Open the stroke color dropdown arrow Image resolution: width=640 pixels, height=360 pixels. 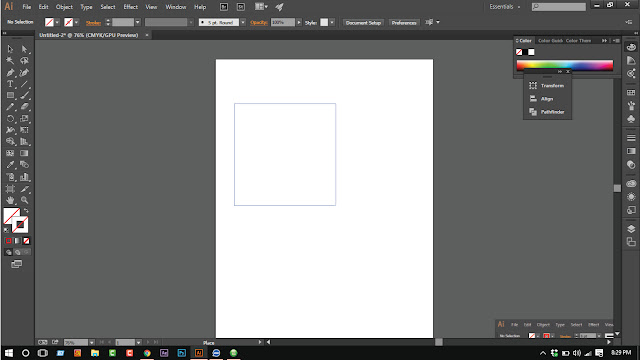pyautogui.click(x=76, y=22)
